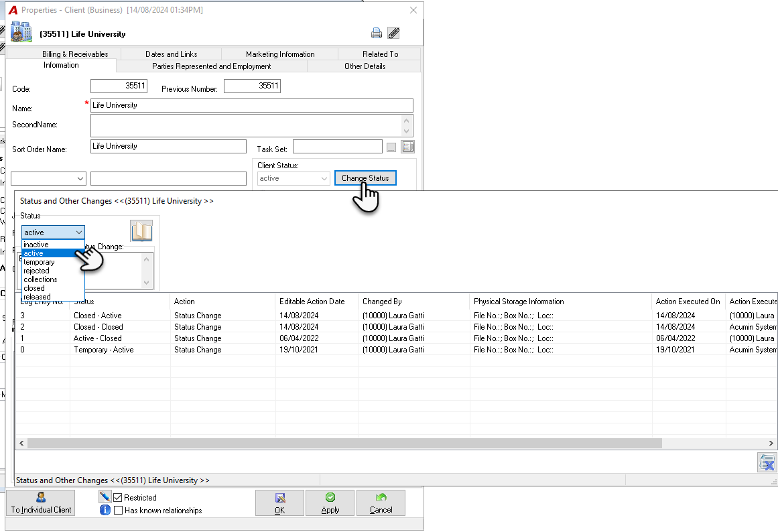Click the pen icon next to Restricted
The height and width of the screenshot is (532, 778).
click(x=105, y=496)
